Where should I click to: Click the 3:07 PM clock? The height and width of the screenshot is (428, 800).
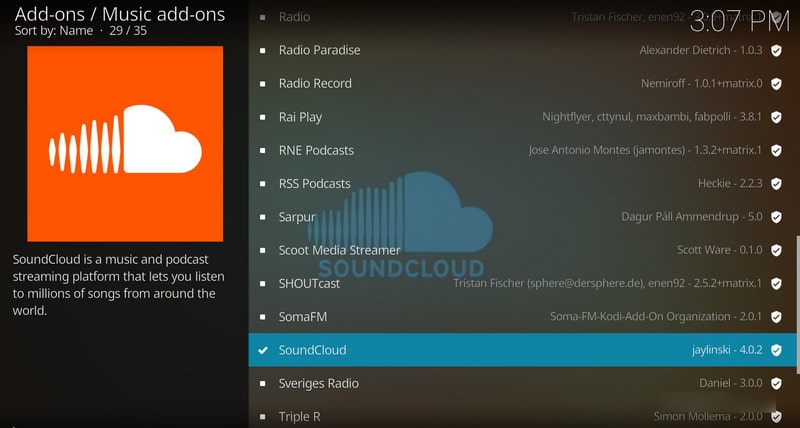pyautogui.click(x=740, y=23)
